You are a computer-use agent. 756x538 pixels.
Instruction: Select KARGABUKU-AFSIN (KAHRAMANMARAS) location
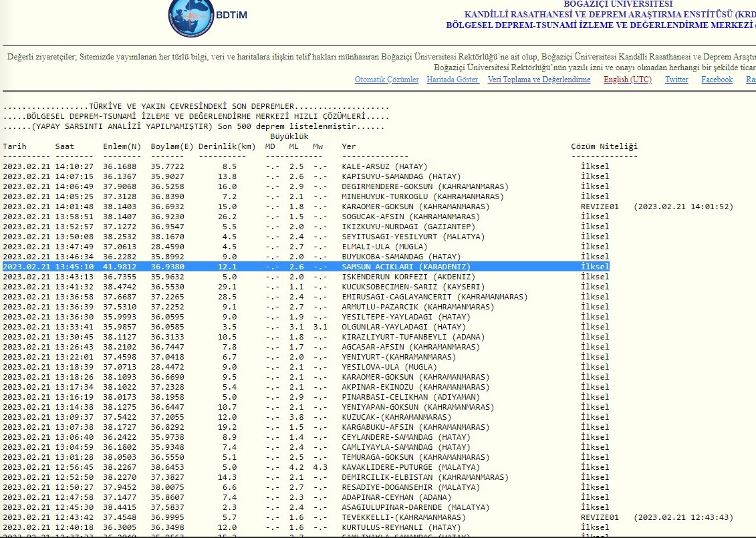click(x=416, y=427)
